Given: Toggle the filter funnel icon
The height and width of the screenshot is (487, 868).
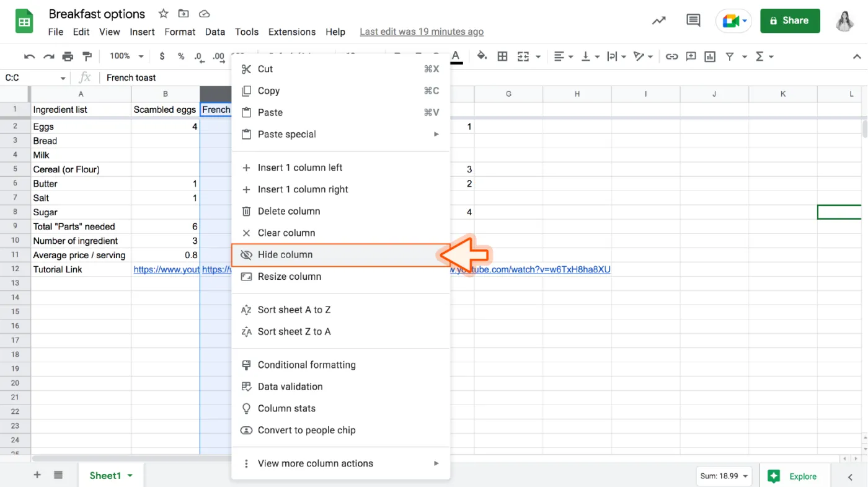Looking at the screenshot, I should [x=730, y=56].
